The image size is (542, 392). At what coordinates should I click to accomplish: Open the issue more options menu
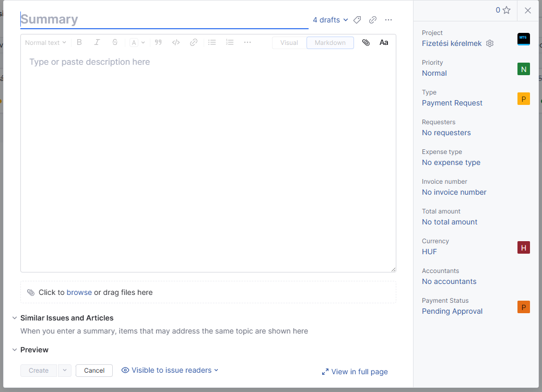click(388, 20)
